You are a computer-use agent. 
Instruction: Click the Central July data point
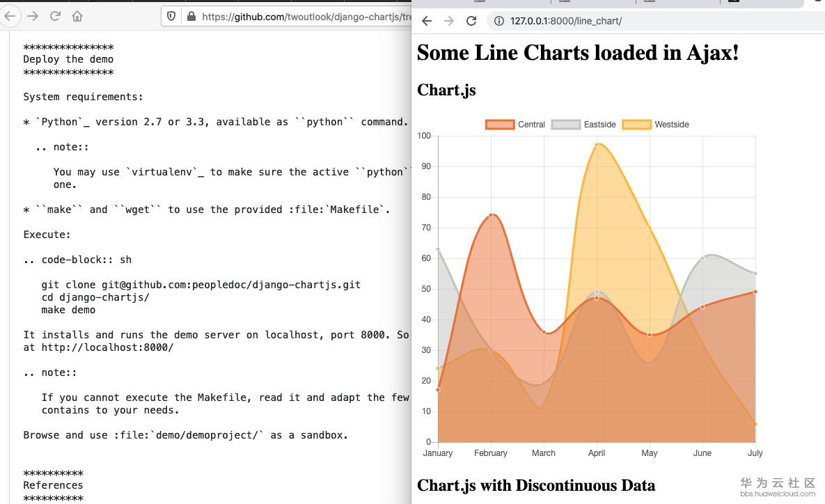pyautogui.click(x=755, y=292)
